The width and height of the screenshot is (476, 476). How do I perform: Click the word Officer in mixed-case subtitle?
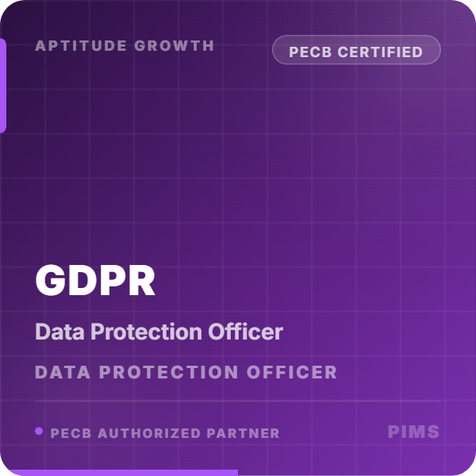(x=251, y=332)
